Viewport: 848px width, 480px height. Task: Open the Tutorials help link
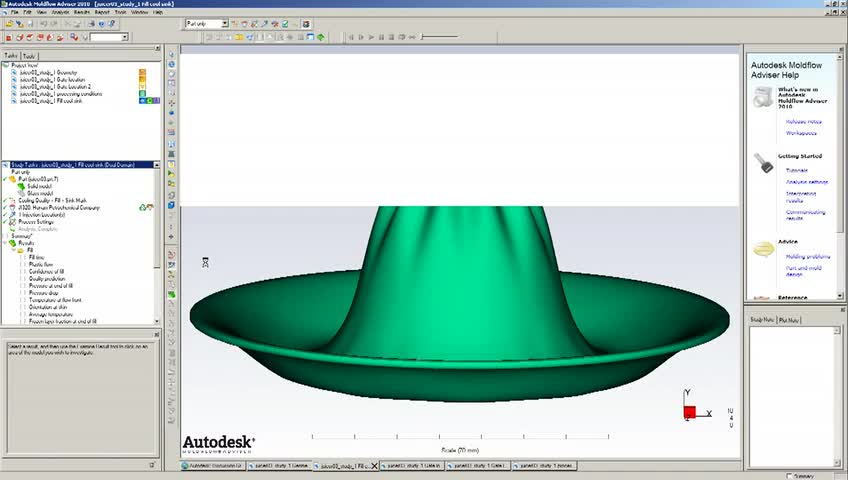pyautogui.click(x=797, y=170)
